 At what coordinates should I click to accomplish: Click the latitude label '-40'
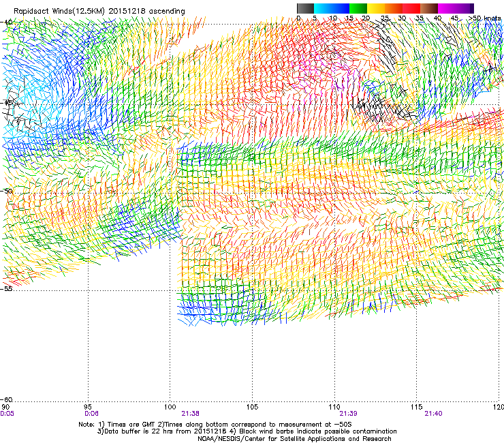(6, 22)
